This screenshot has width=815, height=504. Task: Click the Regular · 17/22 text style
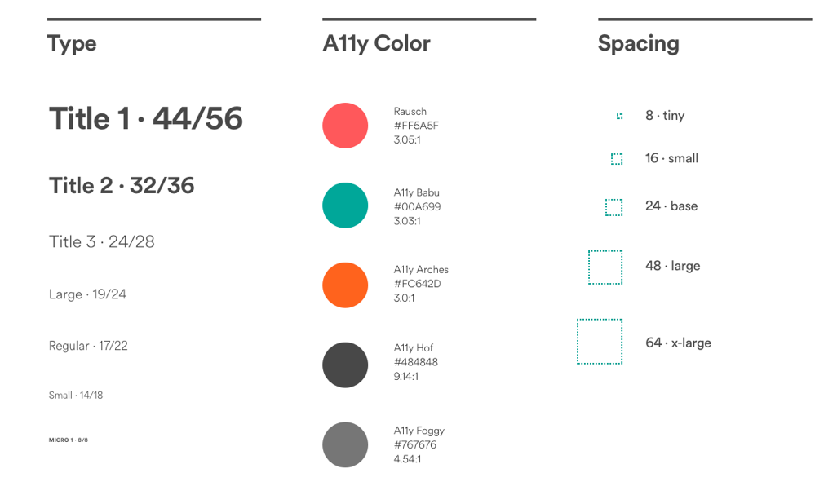pos(88,346)
